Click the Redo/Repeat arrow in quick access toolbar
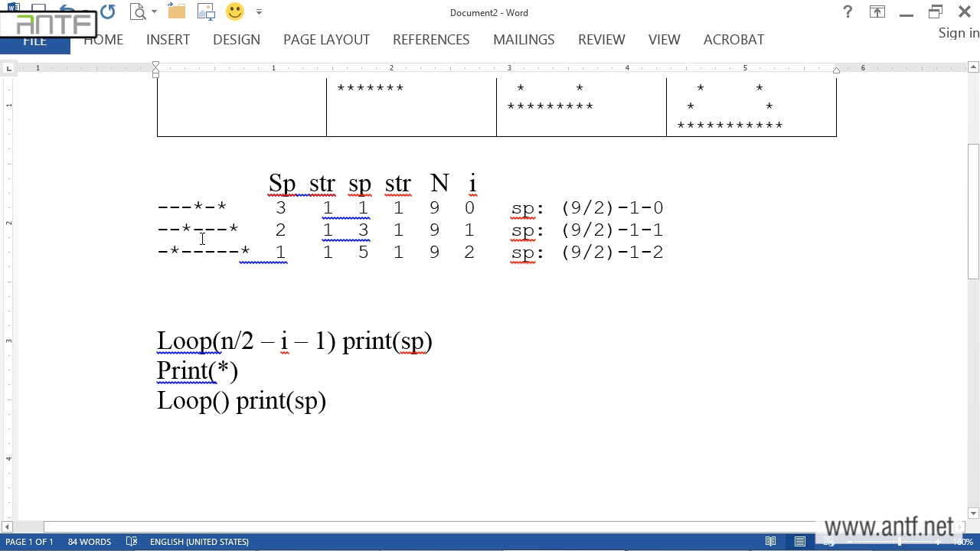 [108, 11]
